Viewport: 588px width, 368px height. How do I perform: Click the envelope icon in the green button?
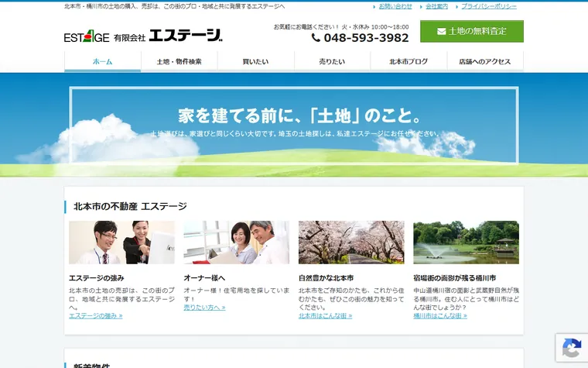441,31
